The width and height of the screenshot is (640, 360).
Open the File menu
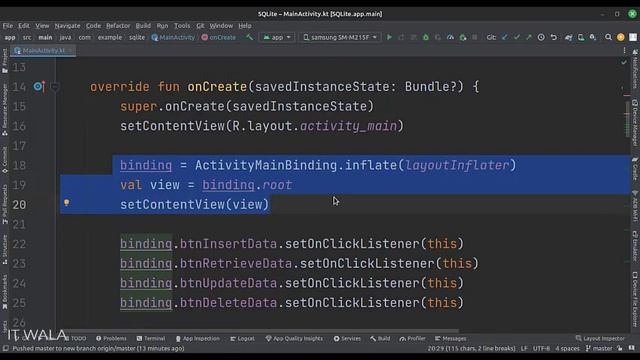[x=7, y=26]
